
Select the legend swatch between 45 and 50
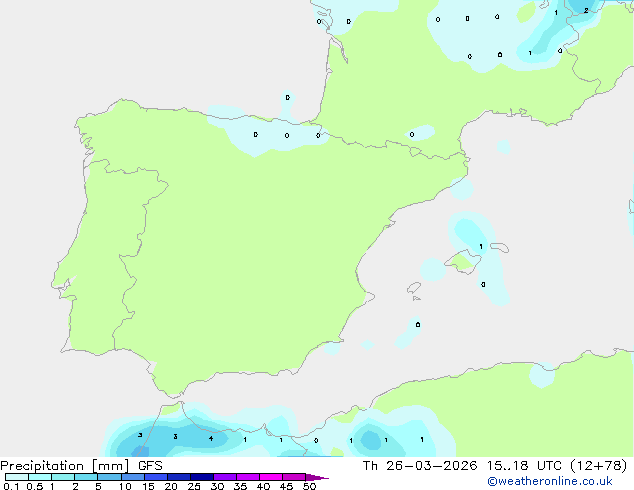pyautogui.click(x=294, y=477)
